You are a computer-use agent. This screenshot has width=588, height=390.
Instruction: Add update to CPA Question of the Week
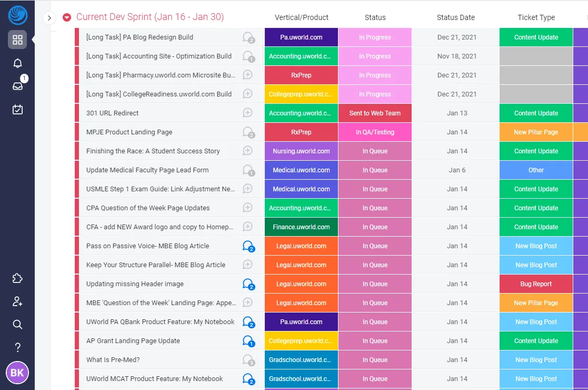click(247, 208)
